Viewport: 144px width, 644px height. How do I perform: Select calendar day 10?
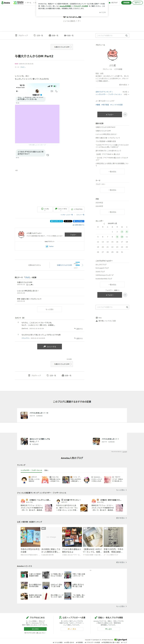click(x=122, y=237)
